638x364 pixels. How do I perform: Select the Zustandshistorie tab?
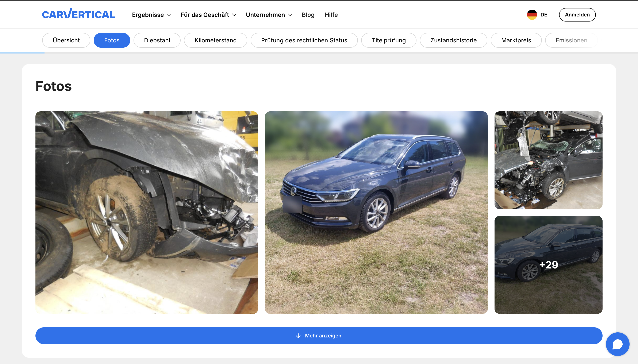click(453, 40)
